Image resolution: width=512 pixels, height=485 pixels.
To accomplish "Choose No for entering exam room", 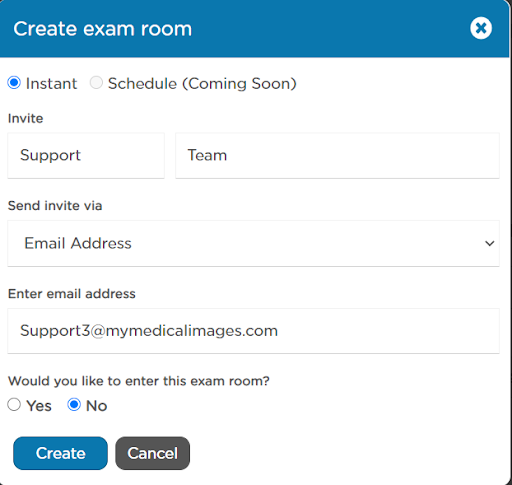I will (x=74, y=405).
